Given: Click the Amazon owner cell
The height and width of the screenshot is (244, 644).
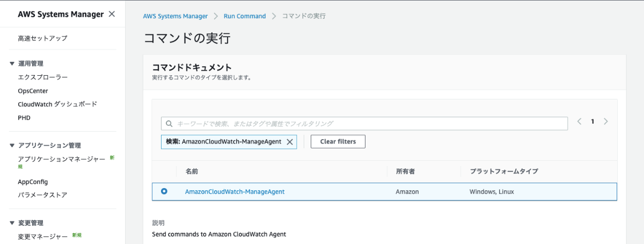Looking at the screenshot, I should coord(407,191).
